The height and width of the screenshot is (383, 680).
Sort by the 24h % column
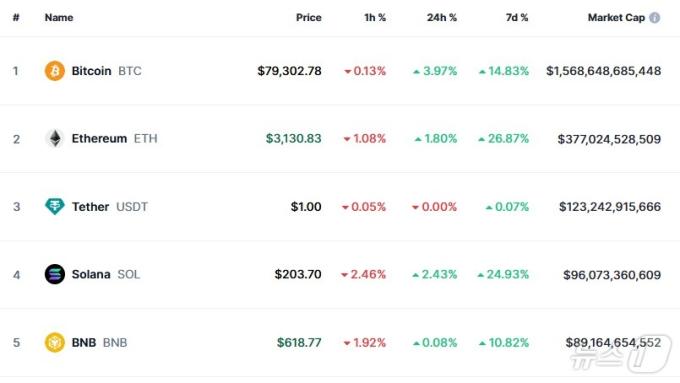point(441,18)
